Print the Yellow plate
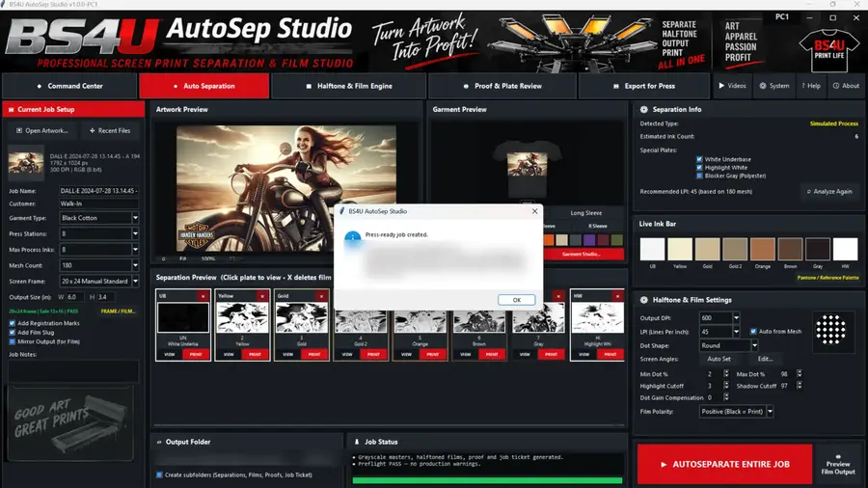This screenshot has width=868, height=488. coord(255,354)
